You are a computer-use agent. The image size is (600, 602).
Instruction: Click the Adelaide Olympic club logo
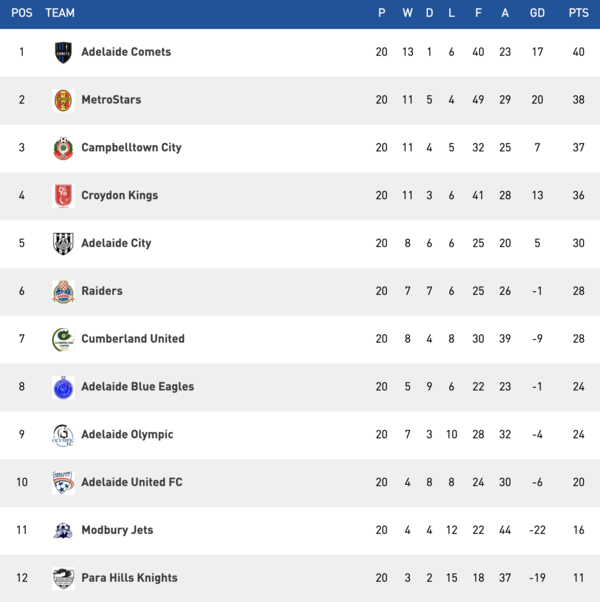coord(63,435)
